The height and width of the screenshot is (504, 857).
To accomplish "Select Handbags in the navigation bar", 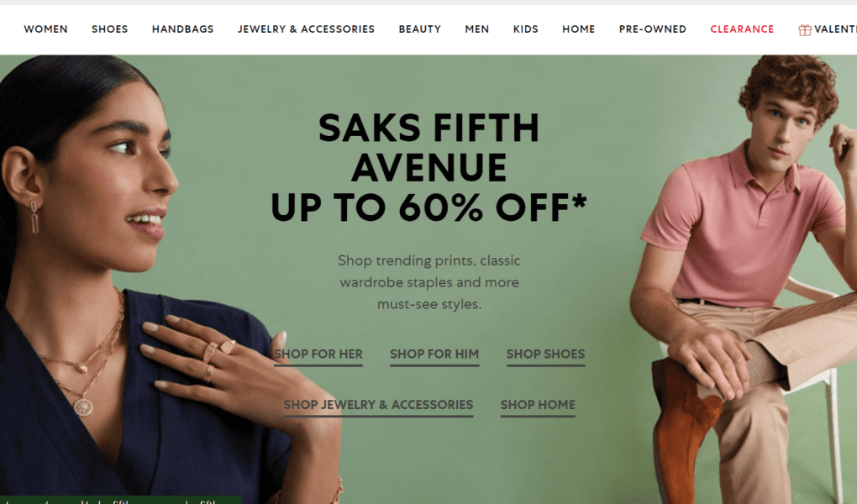I will [182, 29].
